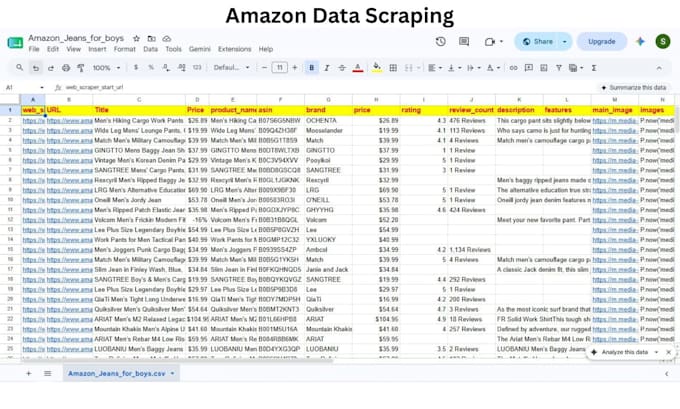This screenshot has height=409, width=680.
Task: Increase decimal places
Action: click(x=182, y=68)
